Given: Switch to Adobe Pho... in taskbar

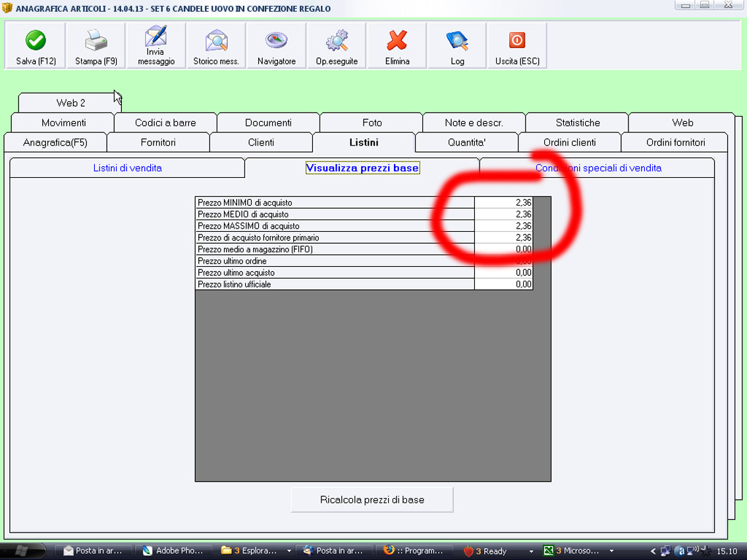Looking at the screenshot, I should coord(173,551).
